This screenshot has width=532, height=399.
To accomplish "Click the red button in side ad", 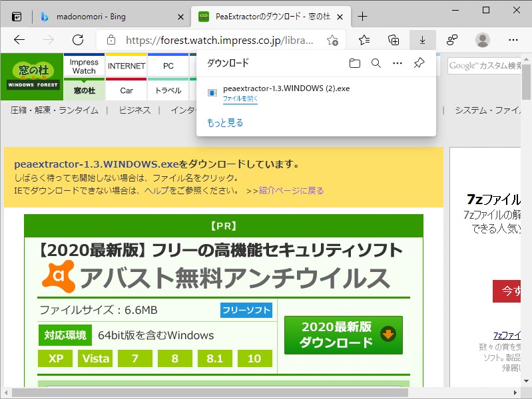I will (507, 291).
